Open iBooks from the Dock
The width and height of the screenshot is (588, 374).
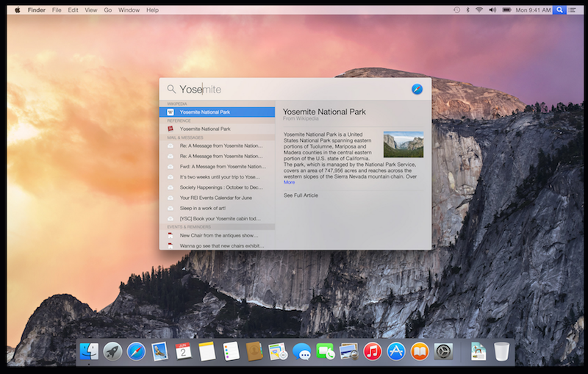click(420, 352)
